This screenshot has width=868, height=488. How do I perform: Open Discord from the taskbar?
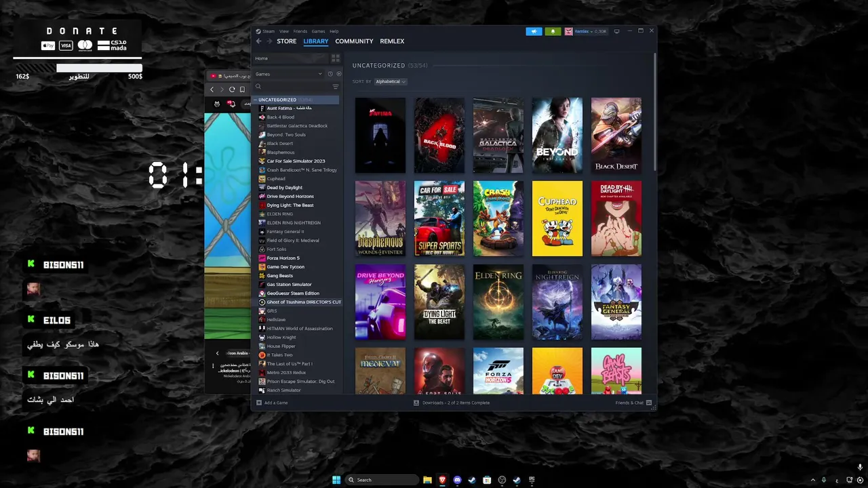457,480
